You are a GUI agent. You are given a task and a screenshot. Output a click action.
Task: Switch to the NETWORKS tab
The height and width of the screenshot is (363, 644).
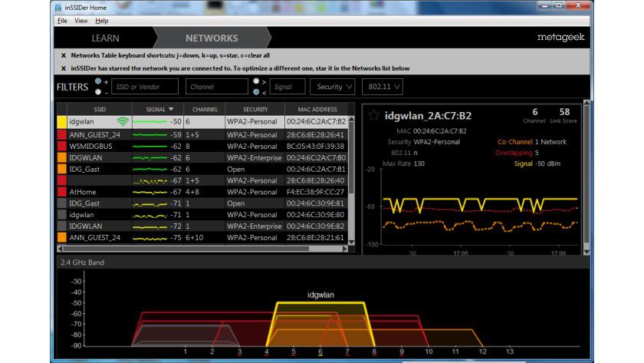(212, 38)
